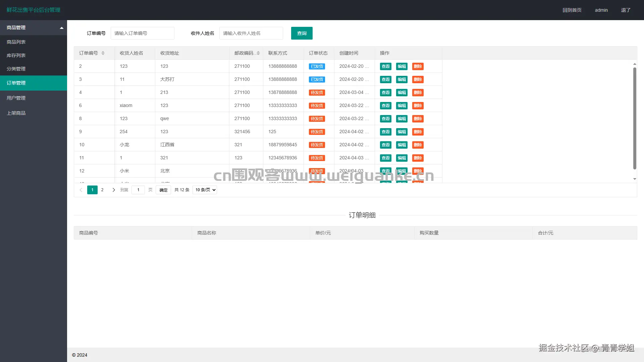
Task: Click 退了 logout link
Action: pos(626,10)
